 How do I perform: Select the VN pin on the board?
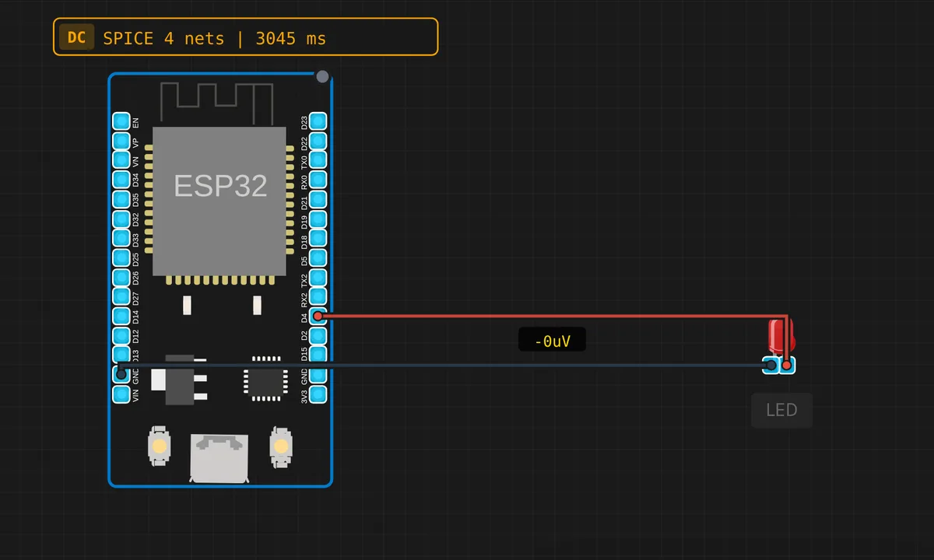tap(121, 160)
